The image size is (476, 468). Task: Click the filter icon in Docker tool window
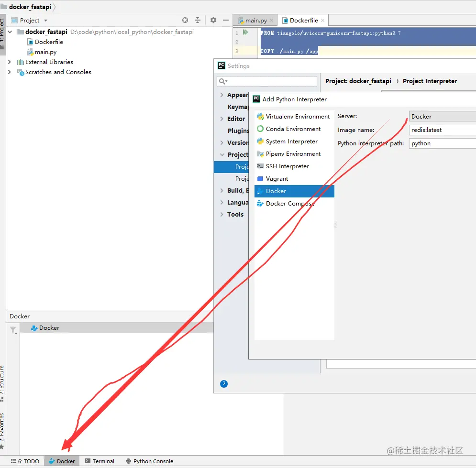pyautogui.click(x=13, y=330)
